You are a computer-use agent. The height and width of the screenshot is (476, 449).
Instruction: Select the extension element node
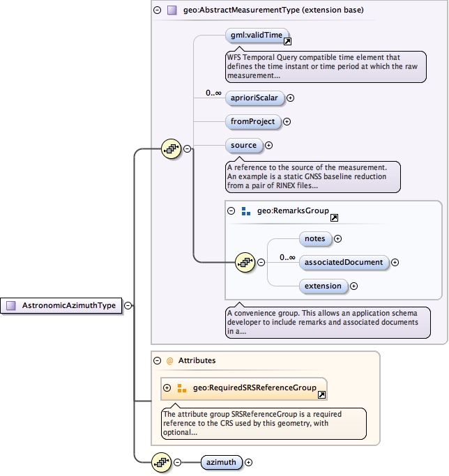pos(324,286)
